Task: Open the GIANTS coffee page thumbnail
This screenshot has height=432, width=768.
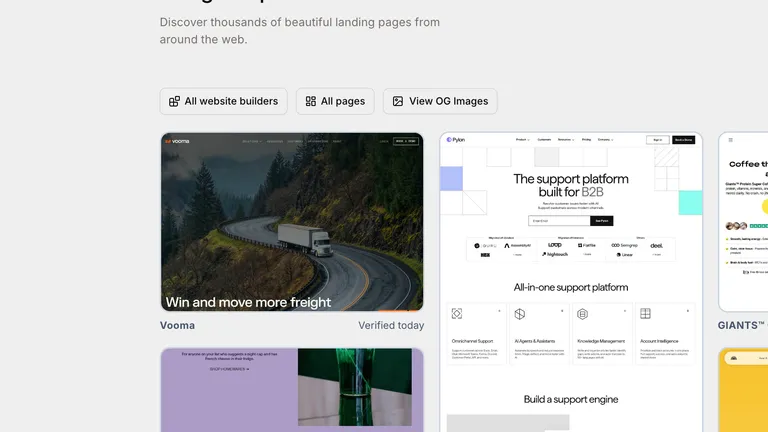Action: click(x=743, y=222)
